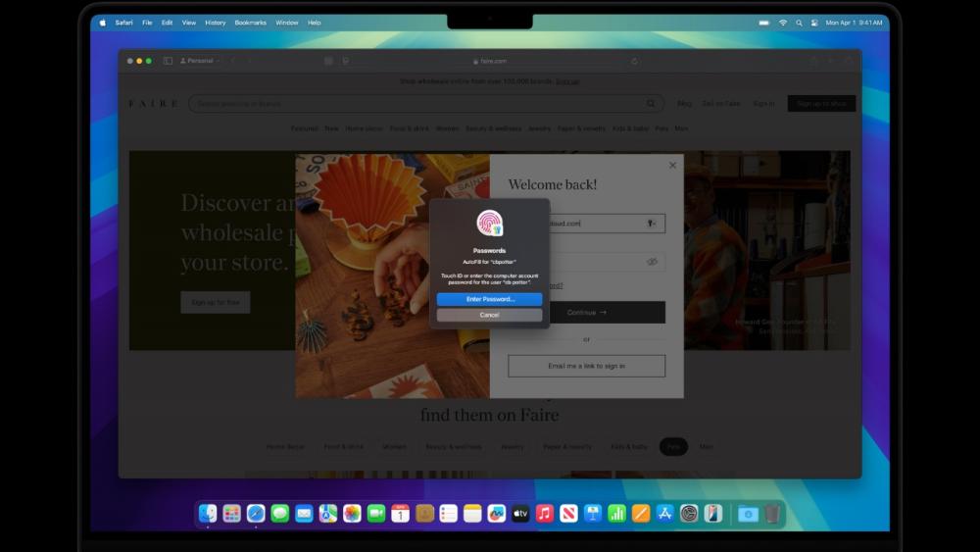Click the passwords key icon in email field
Image resolution: width=980 pixels, height=552 pixels.
point(652,224)
